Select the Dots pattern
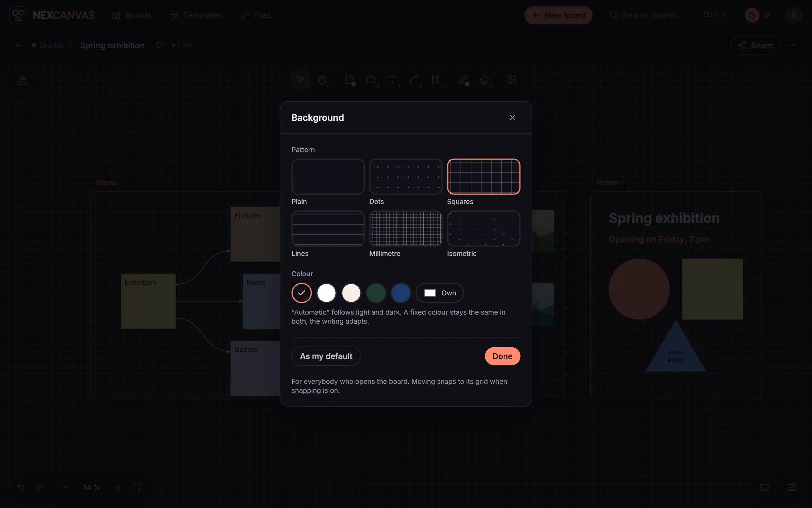 pyautogui.click(x=406, y=176)
